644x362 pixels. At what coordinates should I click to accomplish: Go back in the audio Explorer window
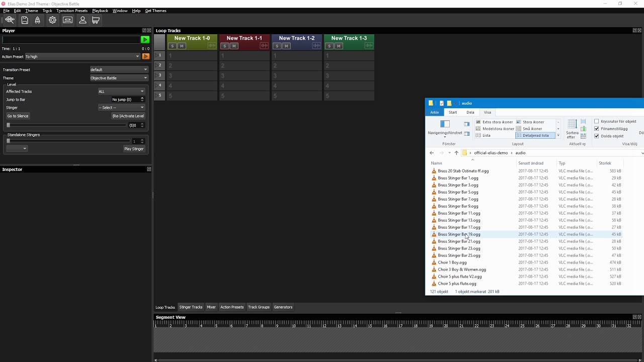(x=432, y=153)
